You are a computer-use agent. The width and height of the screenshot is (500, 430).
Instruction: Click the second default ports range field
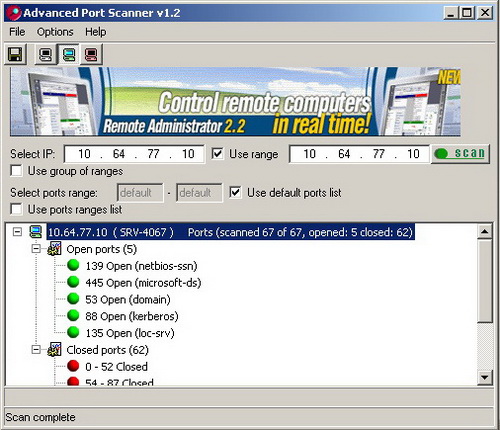coord(199,193)
